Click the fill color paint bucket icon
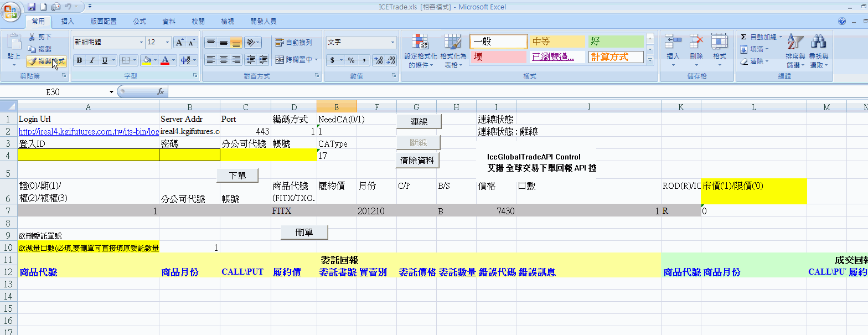Viewport: 868px width, 335px height. 147,60
